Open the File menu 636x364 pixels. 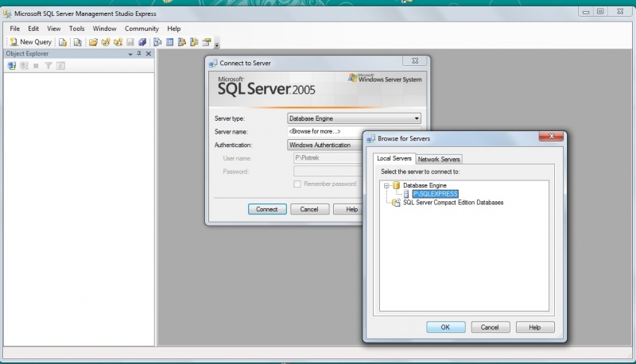[15, 29]
